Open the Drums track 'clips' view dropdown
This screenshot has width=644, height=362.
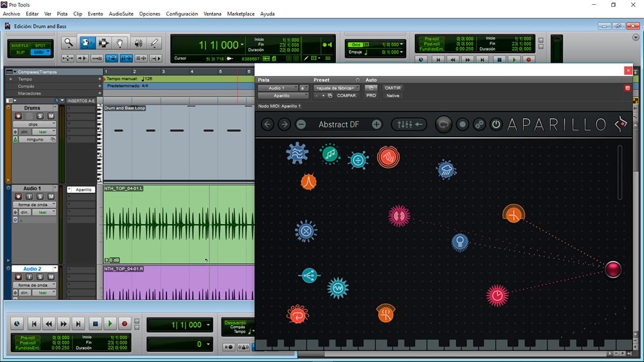coord(33,124)
